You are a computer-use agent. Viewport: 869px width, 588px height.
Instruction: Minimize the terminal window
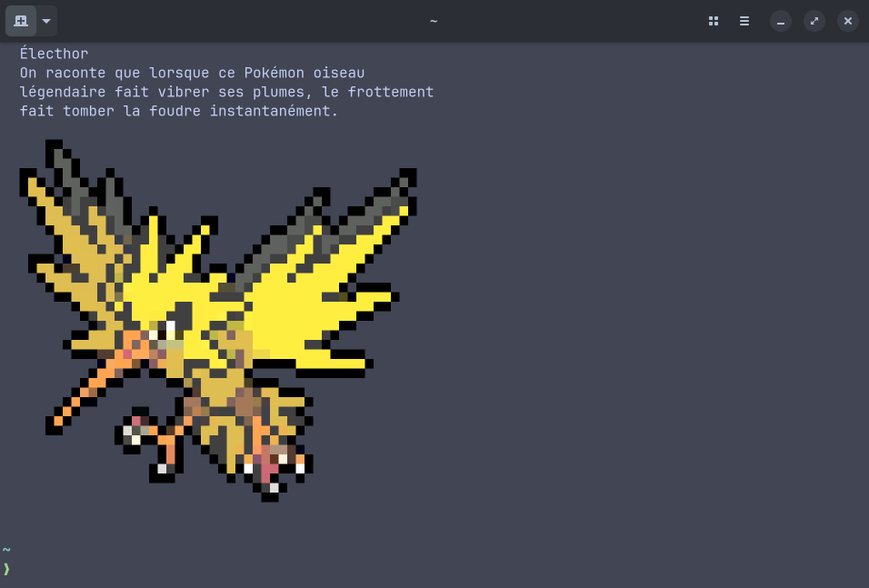tap(780, 21)
